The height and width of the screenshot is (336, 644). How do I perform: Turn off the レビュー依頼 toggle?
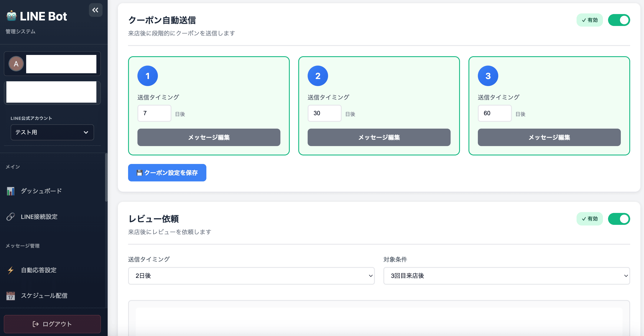tap(619, 219)
